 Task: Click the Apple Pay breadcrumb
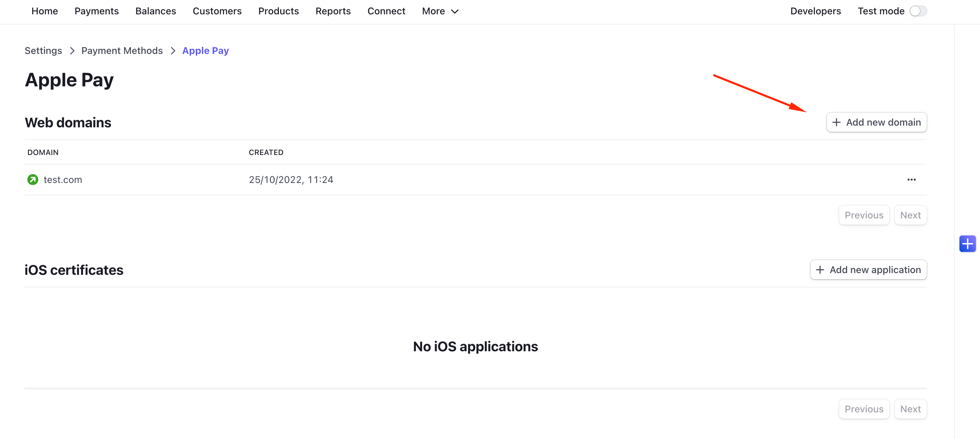[205, 51]
